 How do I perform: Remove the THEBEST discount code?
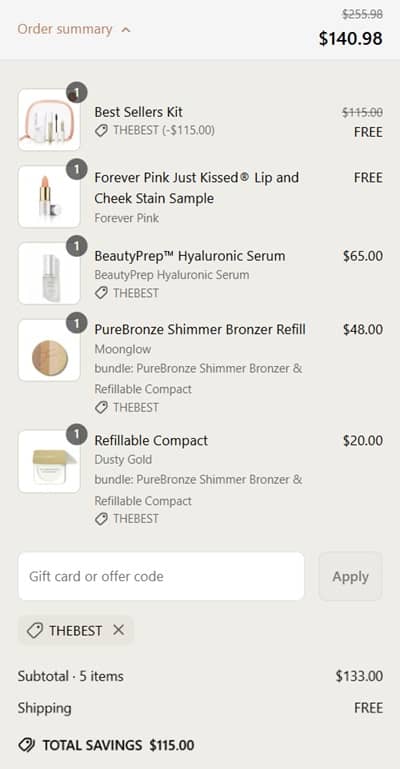(x=118, y=630)
